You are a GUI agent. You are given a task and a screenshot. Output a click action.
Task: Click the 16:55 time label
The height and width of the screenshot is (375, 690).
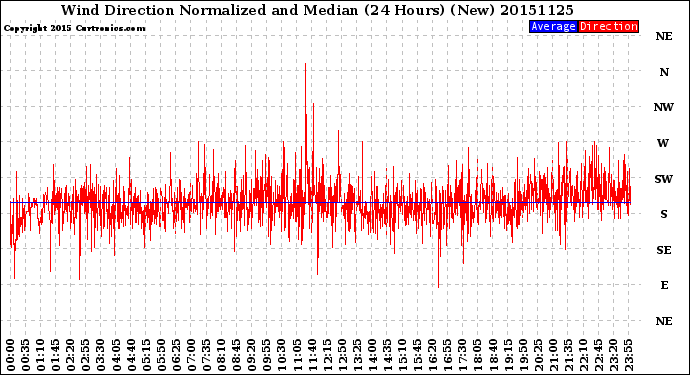tap(448, 355)
